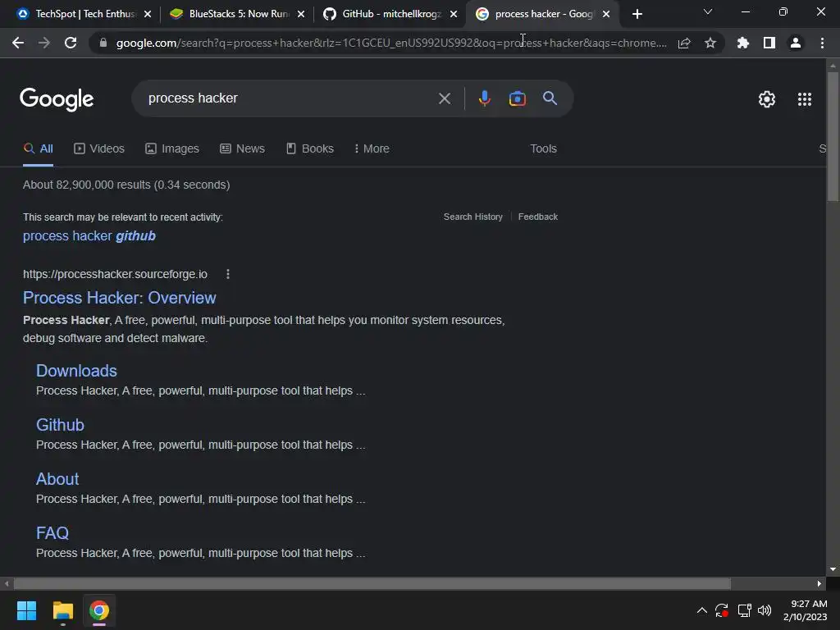Open the process hacker github suggestion
This screenshot has width=840, height=630.
89,236
